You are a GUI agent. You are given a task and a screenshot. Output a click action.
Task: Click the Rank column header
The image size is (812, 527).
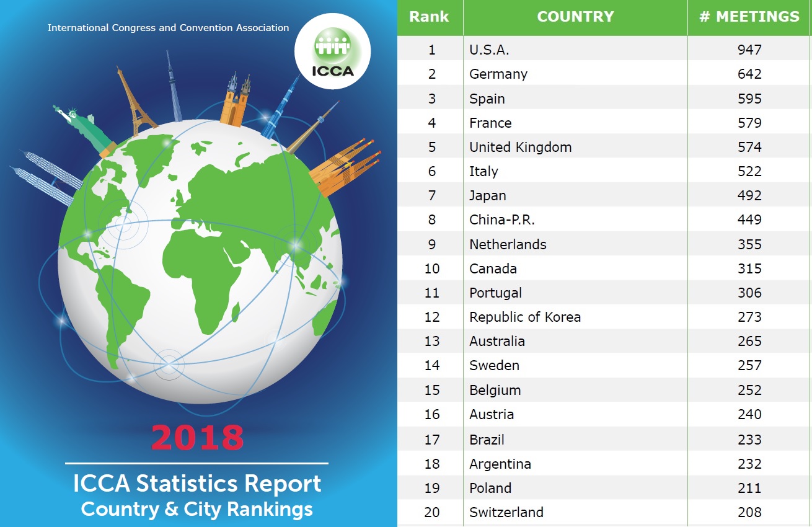pos(430,17)
